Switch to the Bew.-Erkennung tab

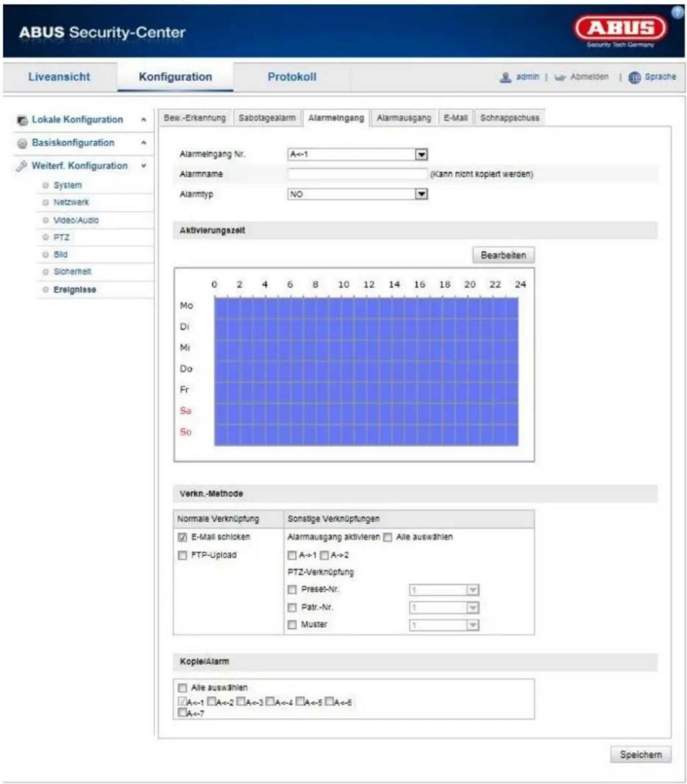coord(195,118)
